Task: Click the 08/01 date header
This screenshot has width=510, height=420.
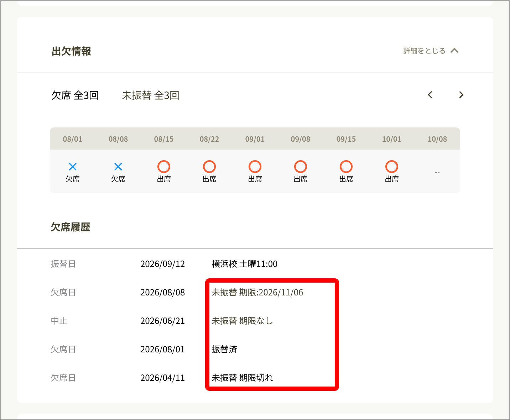Action: click(73, 139)
